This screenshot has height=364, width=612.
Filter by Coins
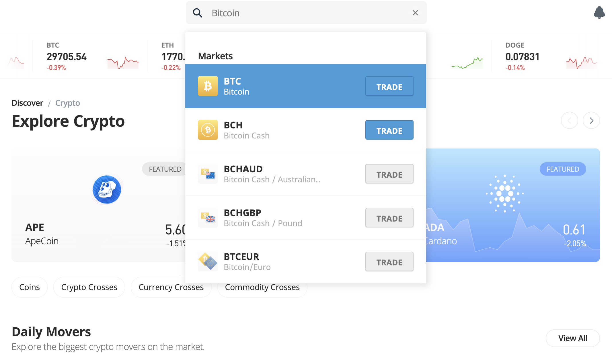pos(30,287)
